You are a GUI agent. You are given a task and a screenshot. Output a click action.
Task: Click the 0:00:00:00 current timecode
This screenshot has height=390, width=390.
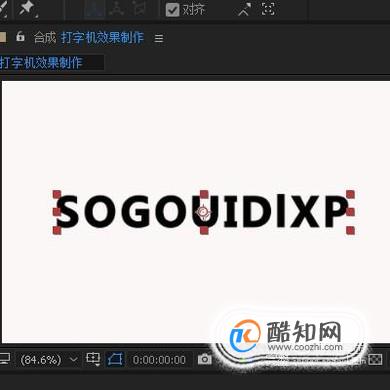(159, 360)
